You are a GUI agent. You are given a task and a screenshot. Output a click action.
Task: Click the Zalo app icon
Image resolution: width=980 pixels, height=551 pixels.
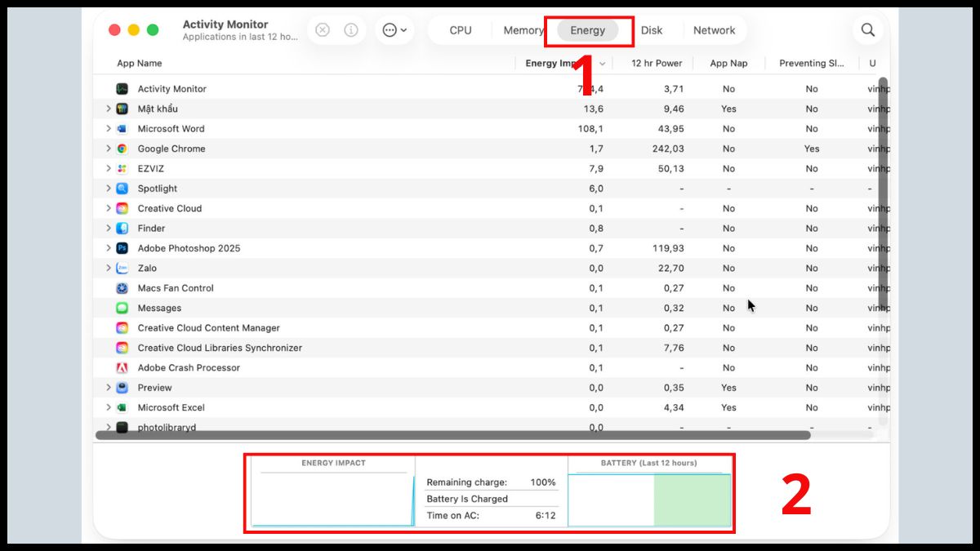[x=122, y=268]
